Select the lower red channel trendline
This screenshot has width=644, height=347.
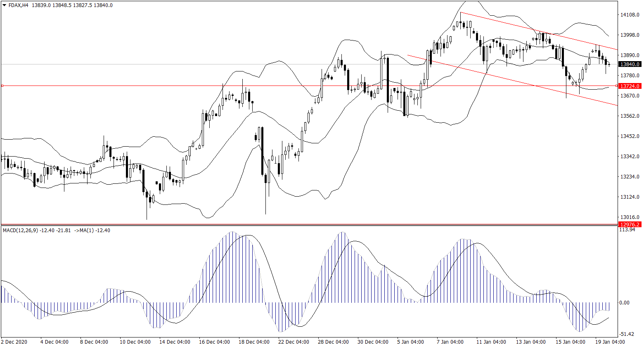pyautogui.click(x=516, y=82)
